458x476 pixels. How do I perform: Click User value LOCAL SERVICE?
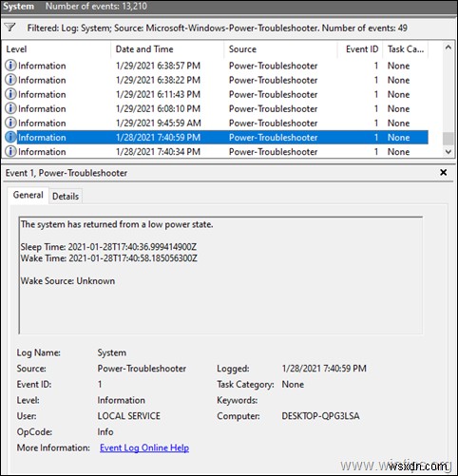129,416
